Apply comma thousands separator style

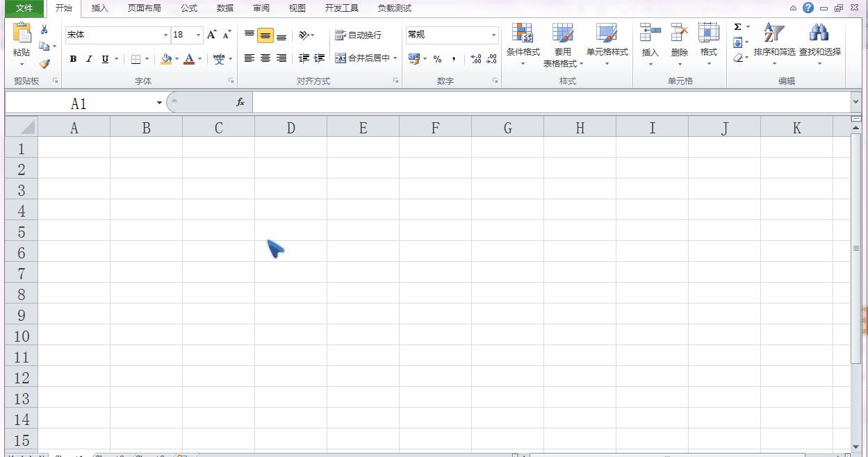tap(454, 59)
